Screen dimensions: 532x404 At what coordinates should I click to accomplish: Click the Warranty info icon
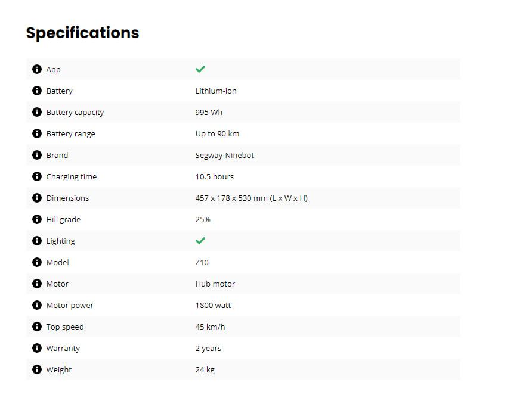36,348
